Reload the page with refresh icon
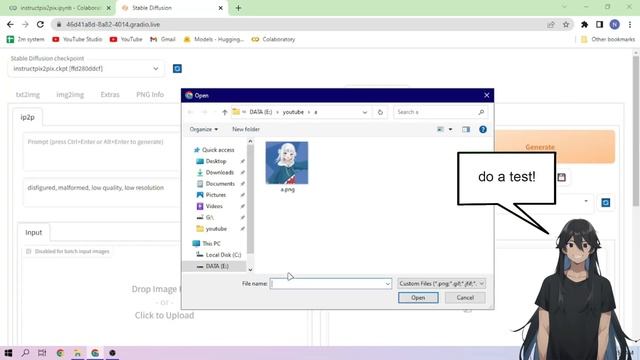 click(40, 24)
